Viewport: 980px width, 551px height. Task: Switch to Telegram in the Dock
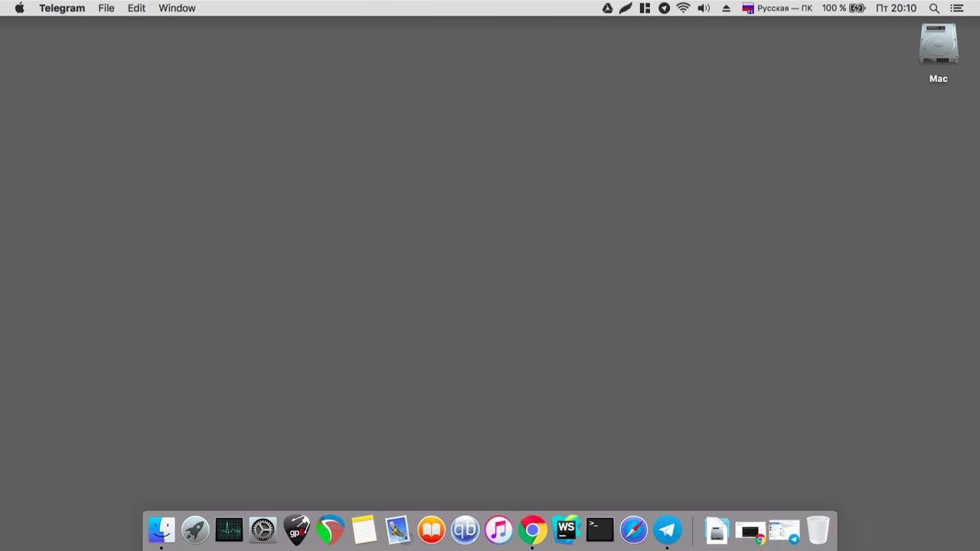tap(667, 530)
